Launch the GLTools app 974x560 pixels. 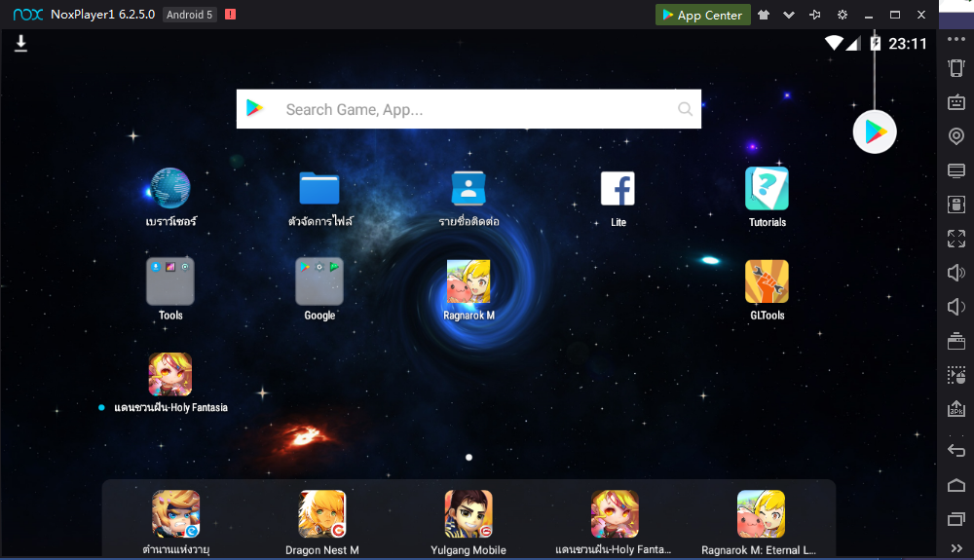[x=768, y=281]
